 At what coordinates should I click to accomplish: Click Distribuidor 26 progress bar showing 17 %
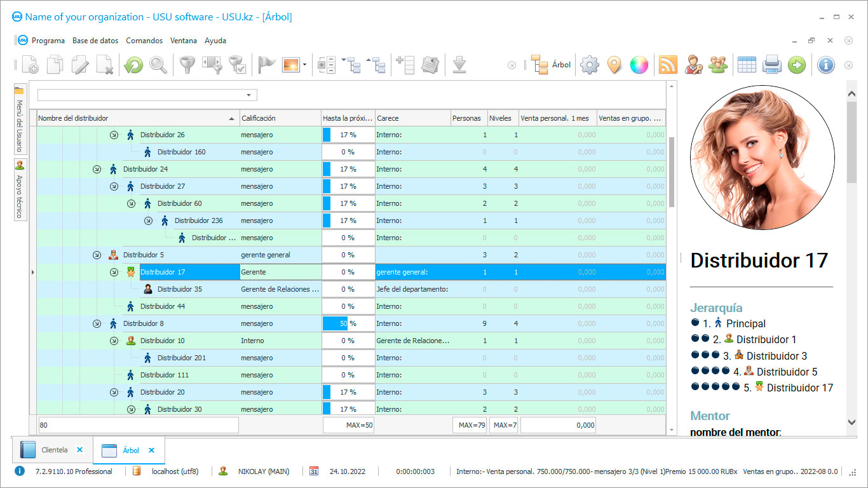[348, 135]
